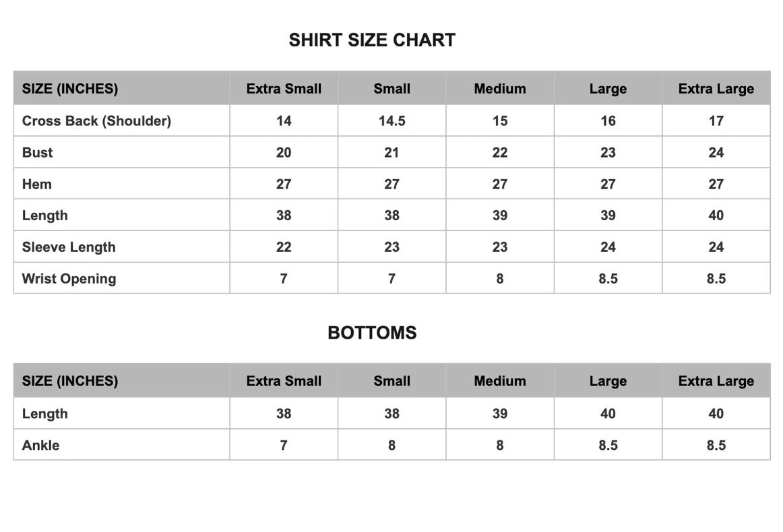This screenshot has width=783, height=532.
Task: Click SIZE (INCHES) header in Bottoms table
Action: [70, 380]
